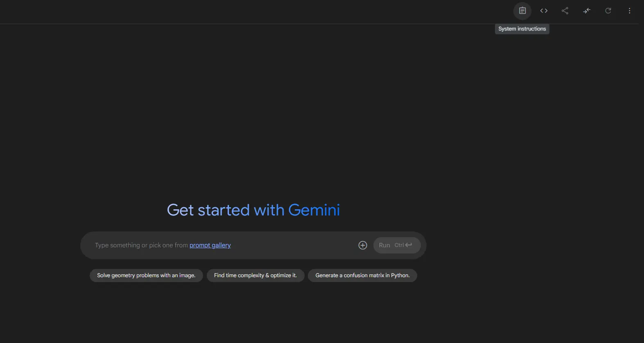This screenshot has width=644, height=343.
Task: Select 'Find time complexity & optimize it.' chip
Action: tap(255, 276)
